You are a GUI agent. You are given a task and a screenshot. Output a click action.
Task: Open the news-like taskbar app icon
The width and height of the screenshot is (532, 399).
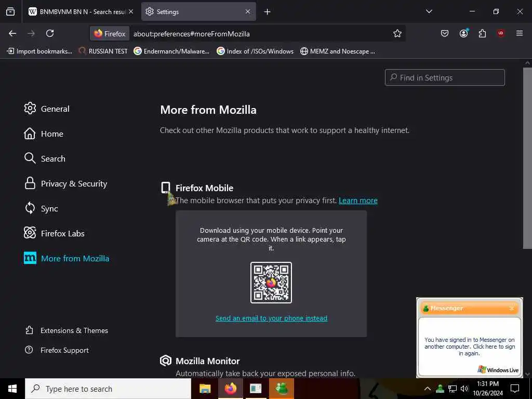point(256,389)
